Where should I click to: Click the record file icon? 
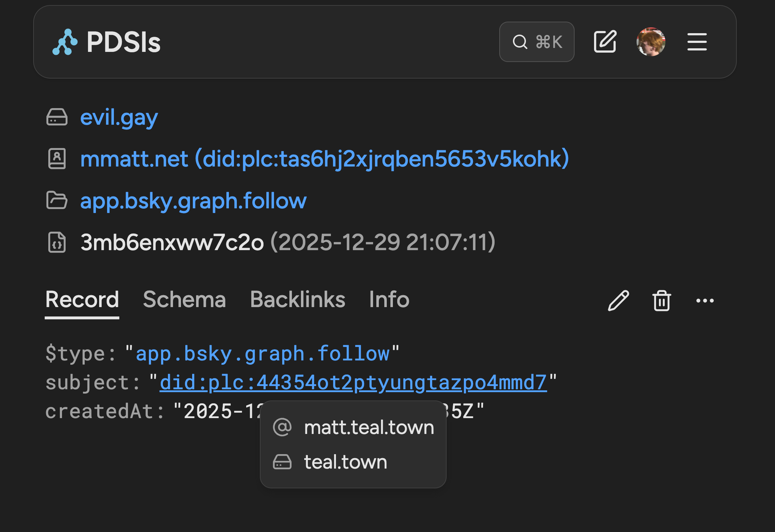tap(57, 242)
